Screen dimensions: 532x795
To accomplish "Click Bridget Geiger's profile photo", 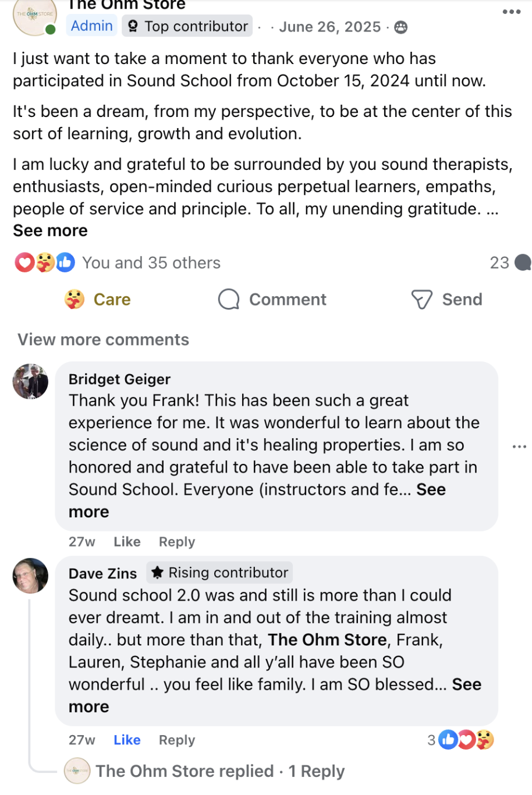I will (30, 381).
